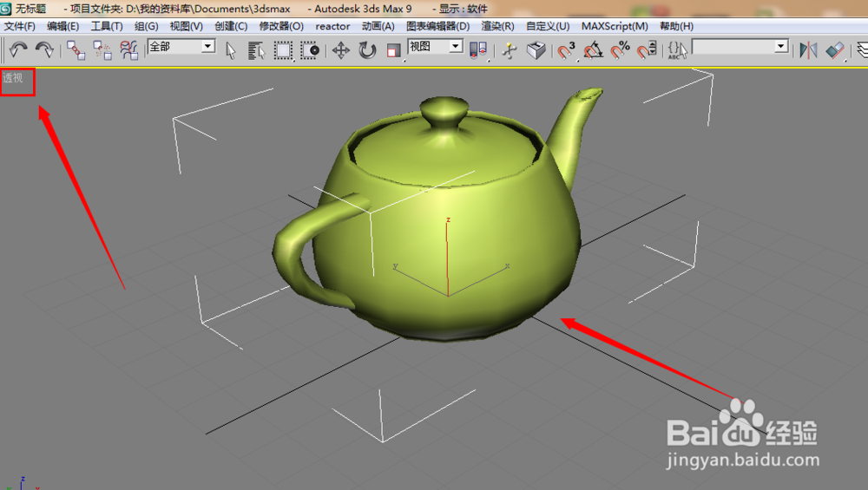Viewport: 868px width, 490px height.
Task: Open the 文件(F) menu
Action: (20, 26)
